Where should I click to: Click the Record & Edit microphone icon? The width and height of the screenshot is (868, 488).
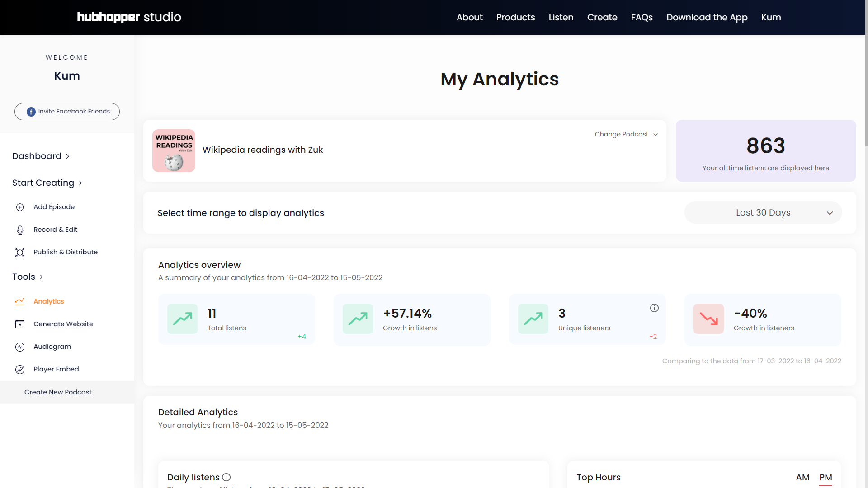[x=20, y=230]
